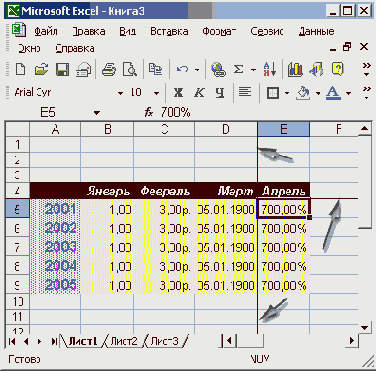Image resolution: width=376 pixels, height=371 pixels.
Task: Open the font size 10 dropdown
Action: [156, 93]
